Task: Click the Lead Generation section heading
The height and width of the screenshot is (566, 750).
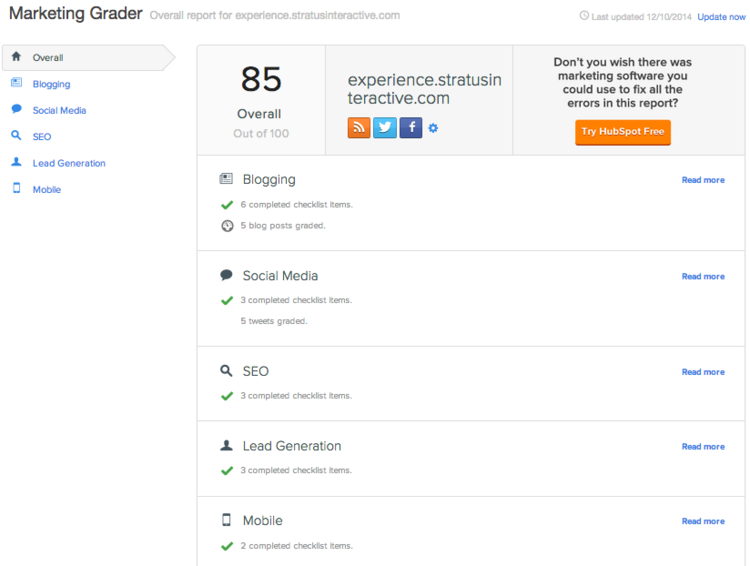Action: coord(292,446)
